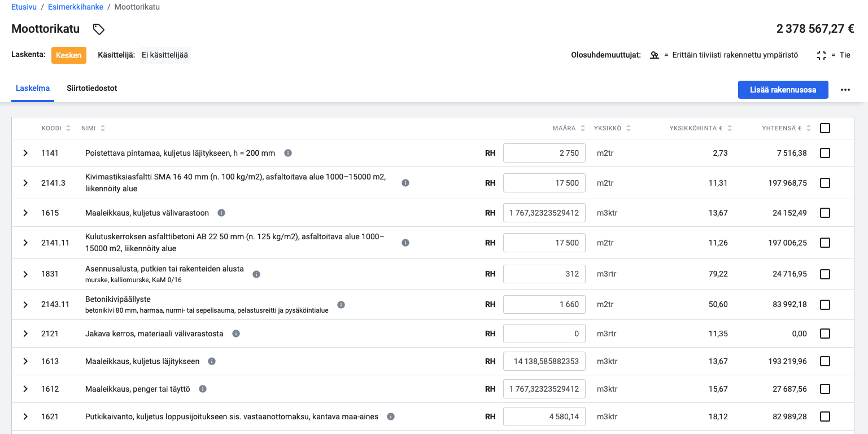The image size is (868, 434).
Task: Click the RH label in row 1613
Action: (x=490, y=361)
